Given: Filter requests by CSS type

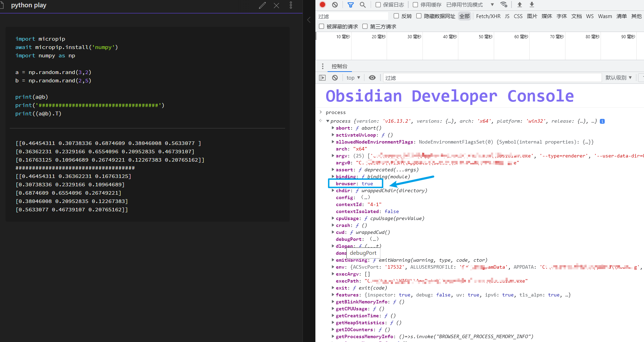Looking at the screenshot, I should (518, 16).
